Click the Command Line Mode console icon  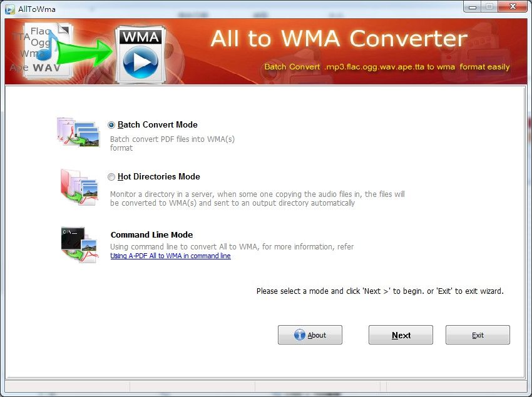pos(79,245)
